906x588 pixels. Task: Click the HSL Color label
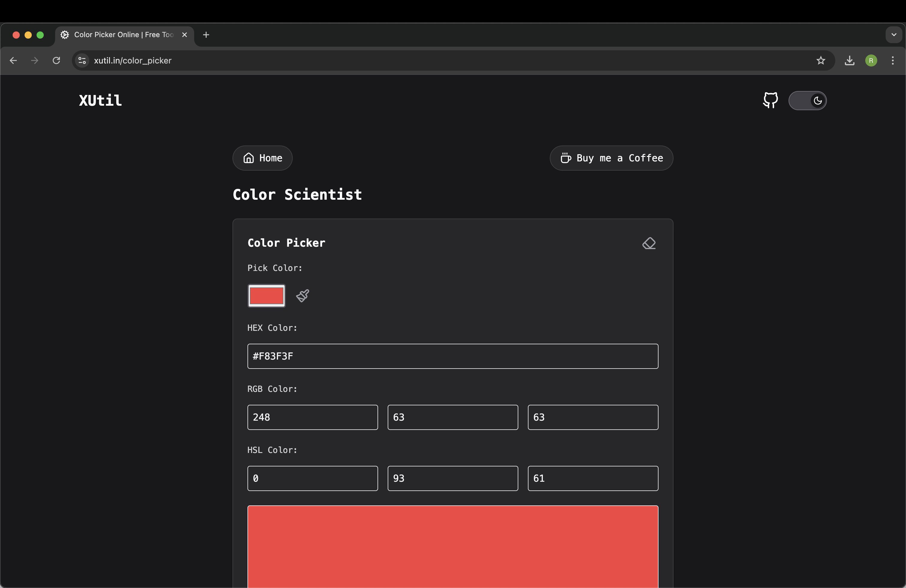tap(272, 450)
